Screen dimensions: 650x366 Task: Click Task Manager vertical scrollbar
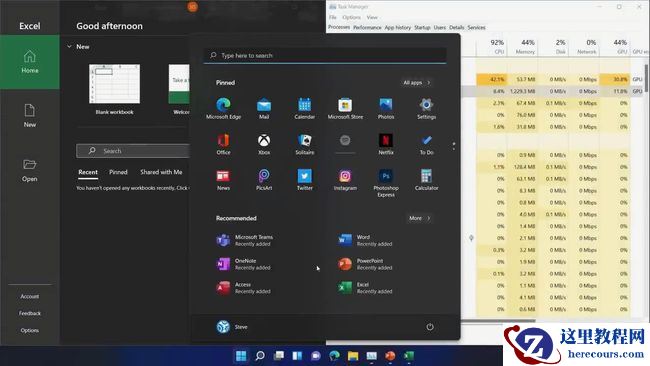646,78
